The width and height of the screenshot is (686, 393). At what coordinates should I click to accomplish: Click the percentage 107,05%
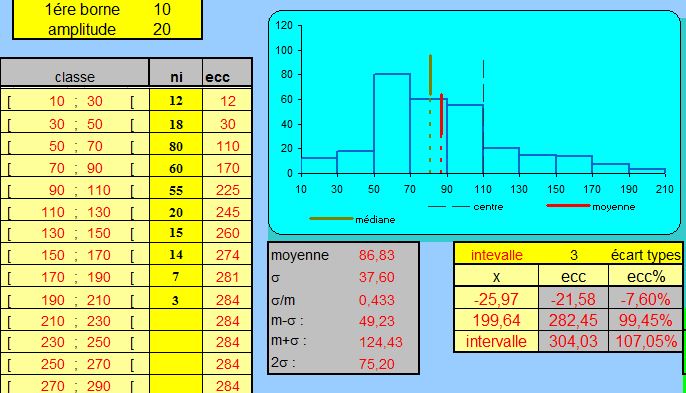[x=646, y=341]
